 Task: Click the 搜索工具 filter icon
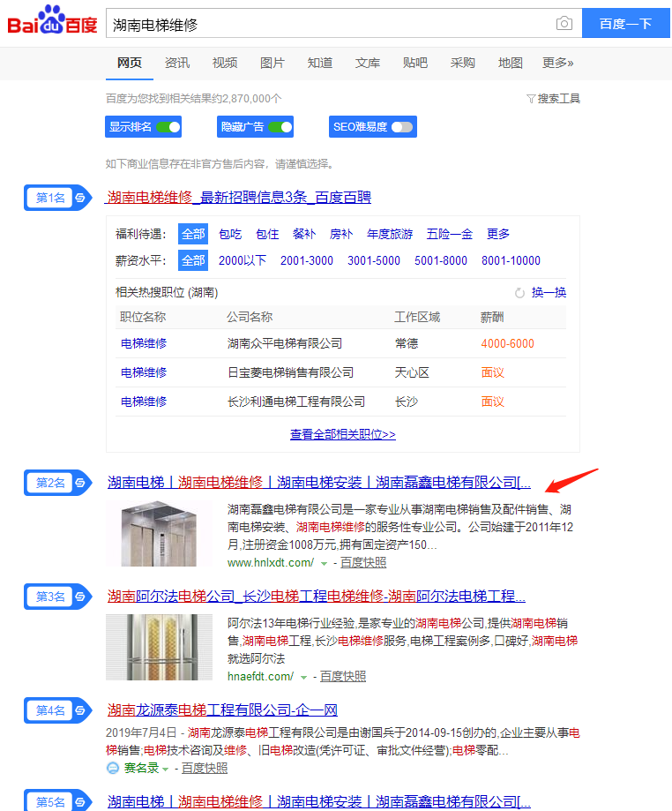tap(530, 99)
